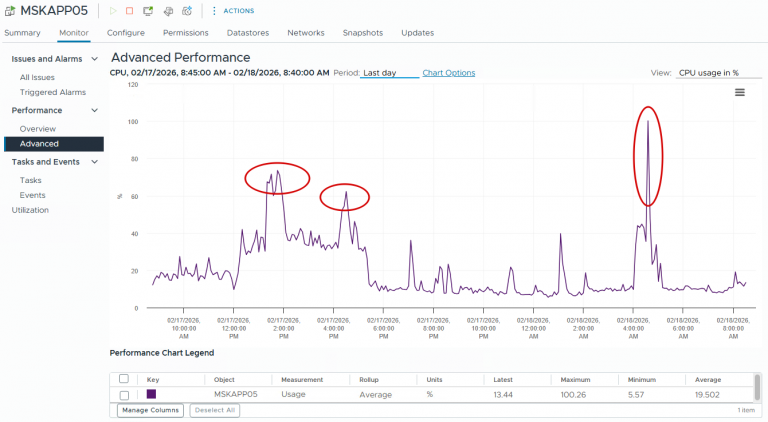Click the Usage measurement cell

(293, 394)
